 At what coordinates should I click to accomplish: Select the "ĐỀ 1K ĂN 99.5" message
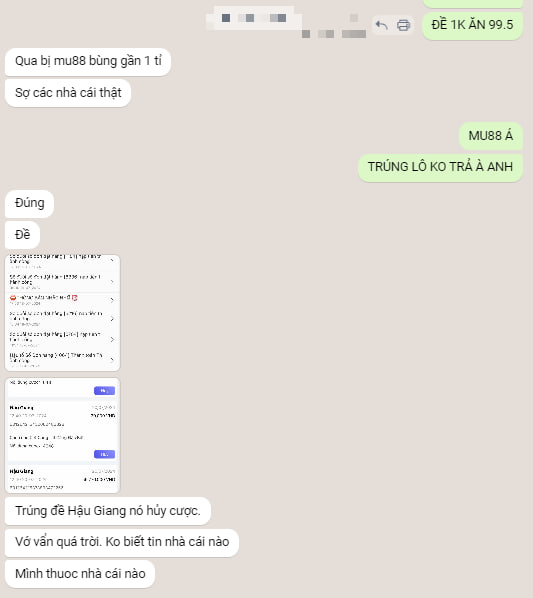pos(472,25)
